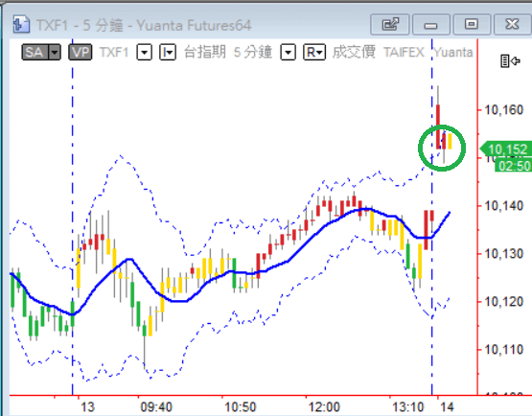The image size is (532, 416).
Task: Click the 13:10 time axis label
Action: pos(408,406)
